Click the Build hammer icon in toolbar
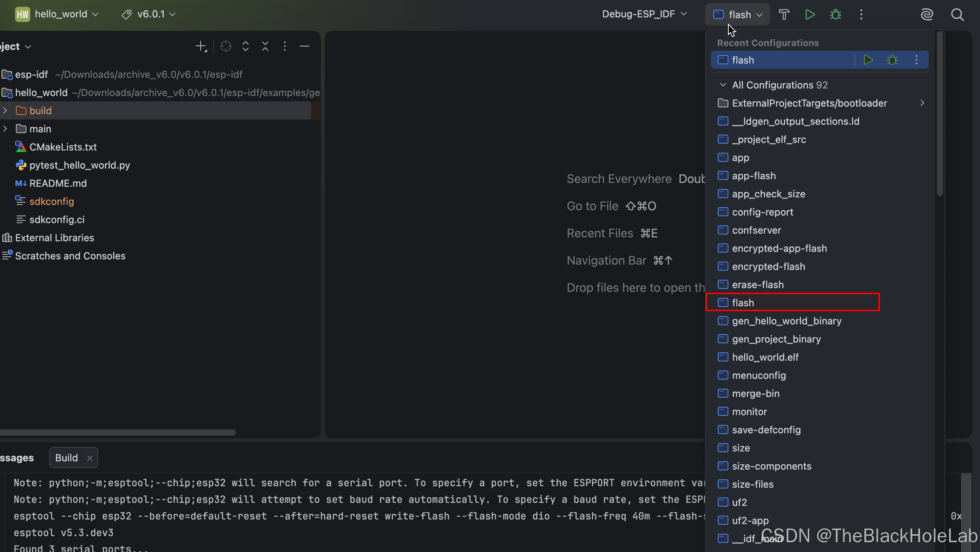The width and height of the screenshot is (980, 552). point(784,14)
